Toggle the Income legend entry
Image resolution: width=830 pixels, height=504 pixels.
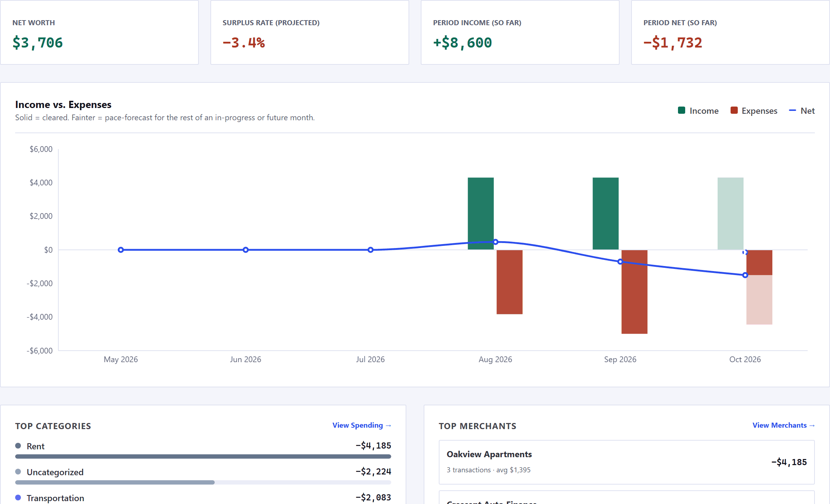(x=698, y=111)
